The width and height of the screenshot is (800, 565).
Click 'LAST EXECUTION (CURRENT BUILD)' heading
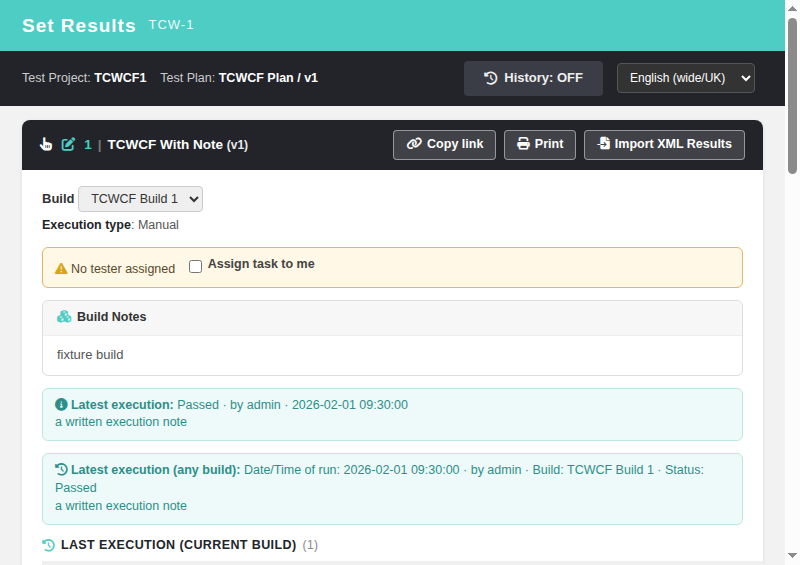(179, 545)
